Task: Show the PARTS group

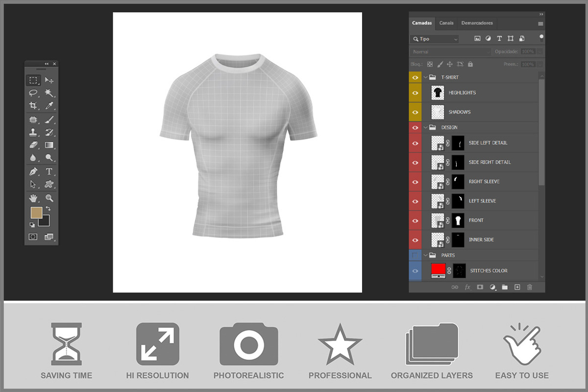Action: (415, 255)
